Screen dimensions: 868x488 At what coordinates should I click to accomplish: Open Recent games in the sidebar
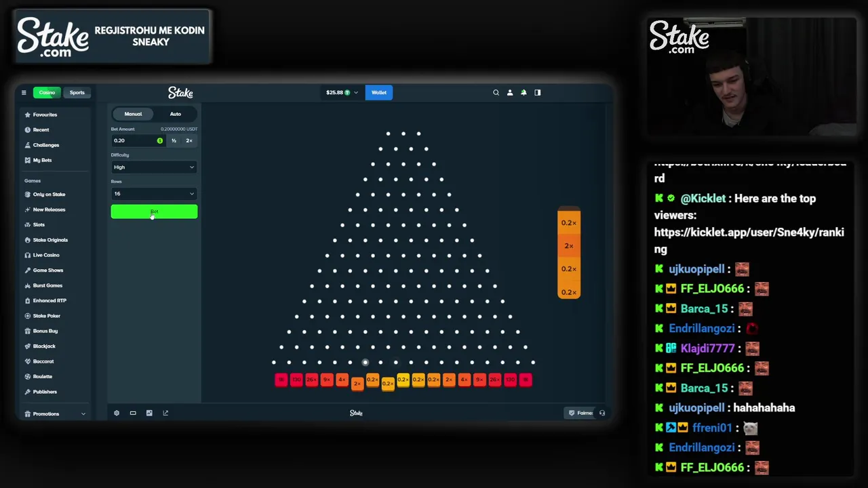(x=37, y=129)
